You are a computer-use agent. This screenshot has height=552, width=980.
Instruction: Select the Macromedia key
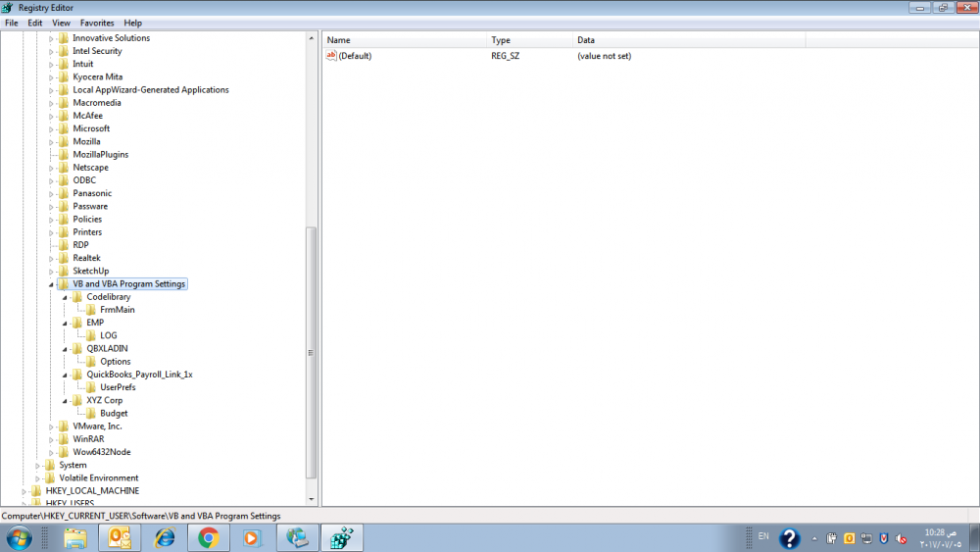point(97,103)
